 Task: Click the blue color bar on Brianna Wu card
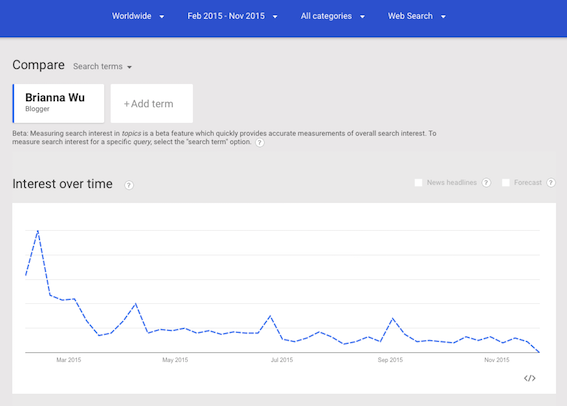pos(13,104)
